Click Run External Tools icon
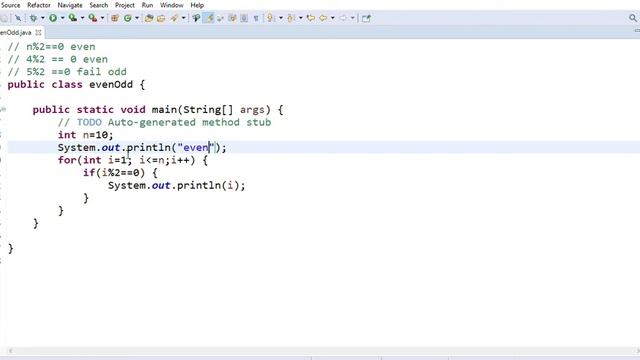 (93, 18)
